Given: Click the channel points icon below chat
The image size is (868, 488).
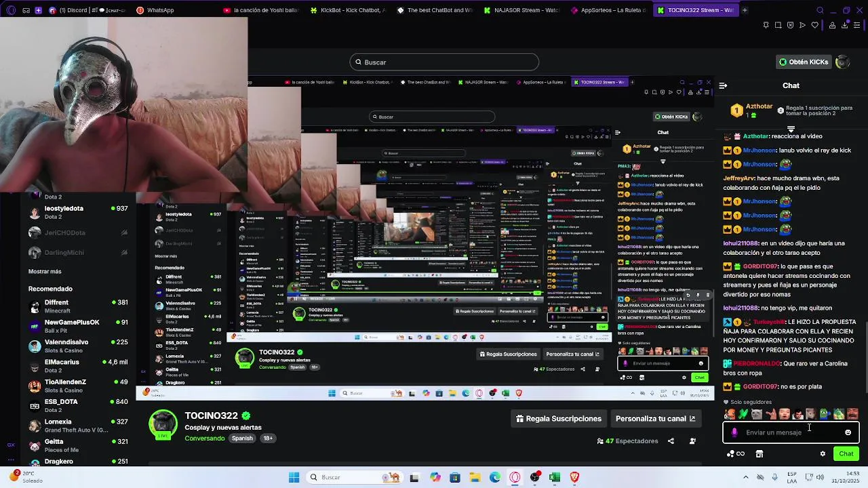Looking at the screenshot, I should tap(735, 454).
